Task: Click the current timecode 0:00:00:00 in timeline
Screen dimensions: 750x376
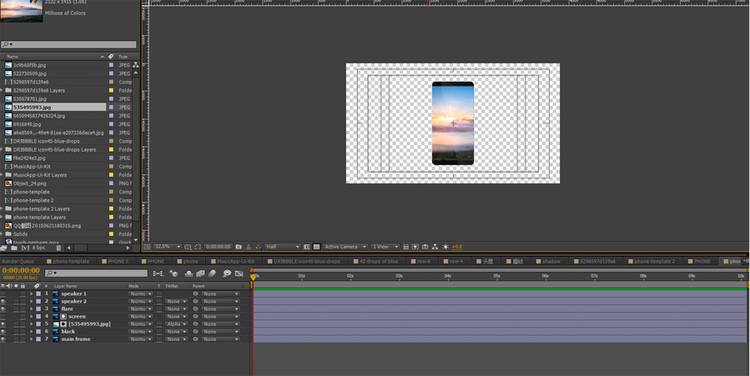Action: [x=21, y=271]
